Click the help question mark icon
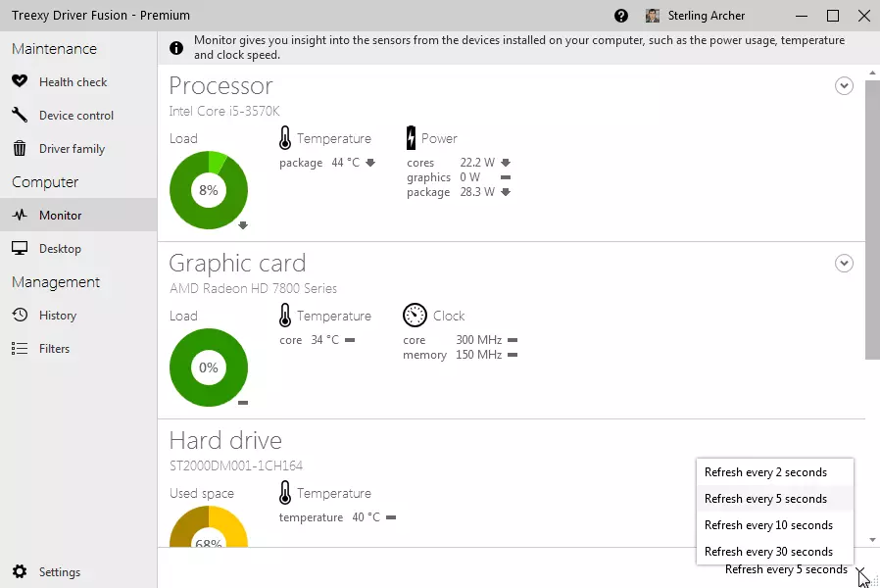The height and width of the screenshot is (588, 880). (x=621, y=16)
